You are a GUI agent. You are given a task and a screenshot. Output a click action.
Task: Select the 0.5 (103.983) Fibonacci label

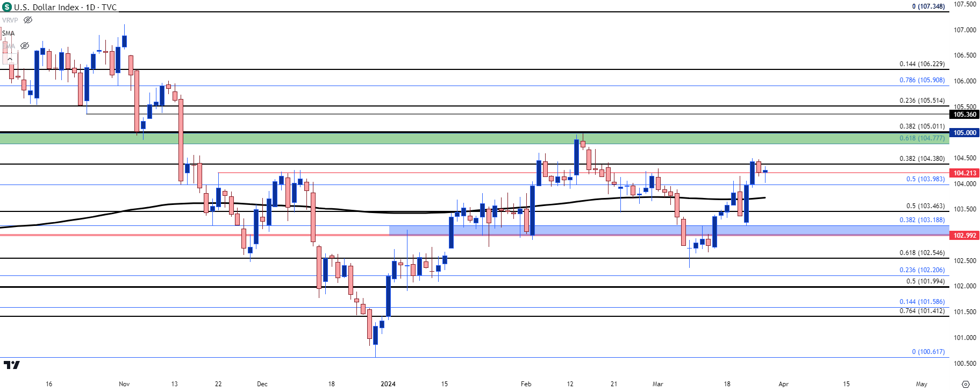pos(925,179)
